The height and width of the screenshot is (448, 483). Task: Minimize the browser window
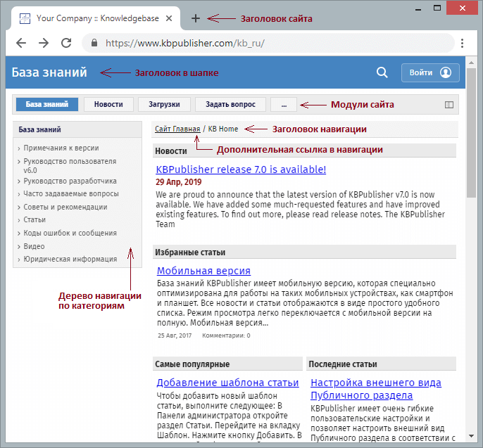(x=418, y=8)
